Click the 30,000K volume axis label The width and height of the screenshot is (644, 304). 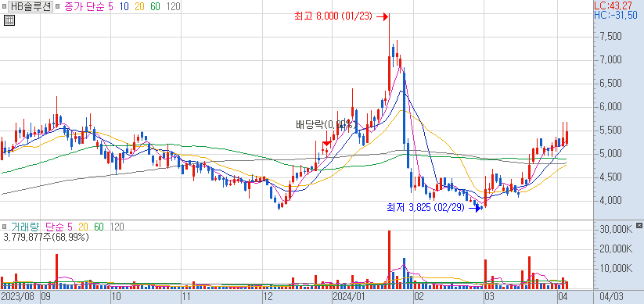615,229
